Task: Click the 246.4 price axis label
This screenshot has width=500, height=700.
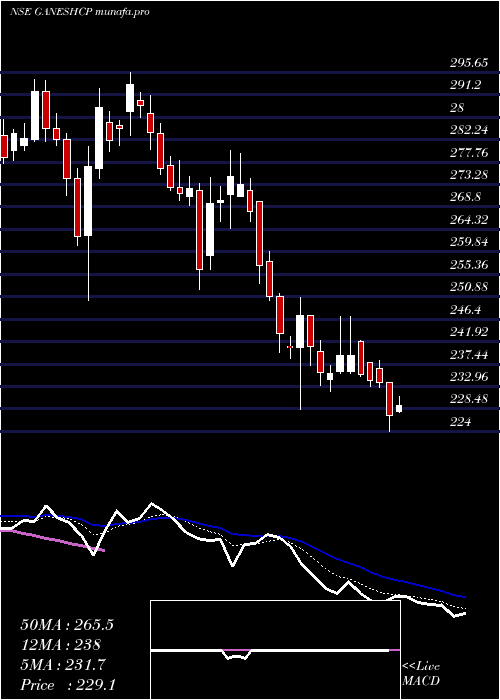Action: pyautogui.click(x=465, y=310)
